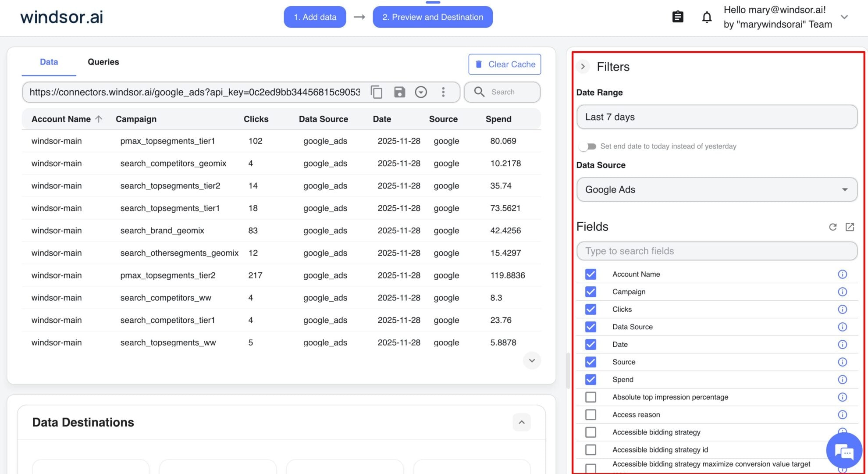
Task: Open the three-dot more options menu
Action: click(443, 92)
